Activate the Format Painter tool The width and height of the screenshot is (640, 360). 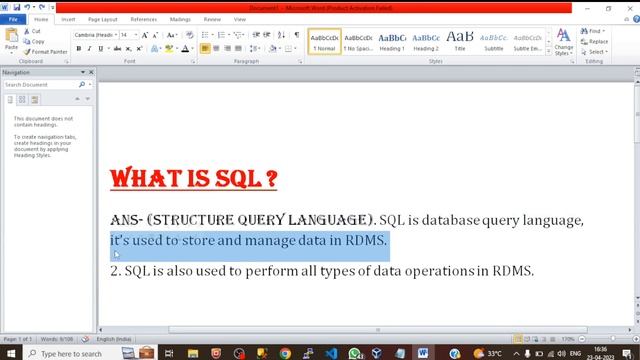pos(45,52)
